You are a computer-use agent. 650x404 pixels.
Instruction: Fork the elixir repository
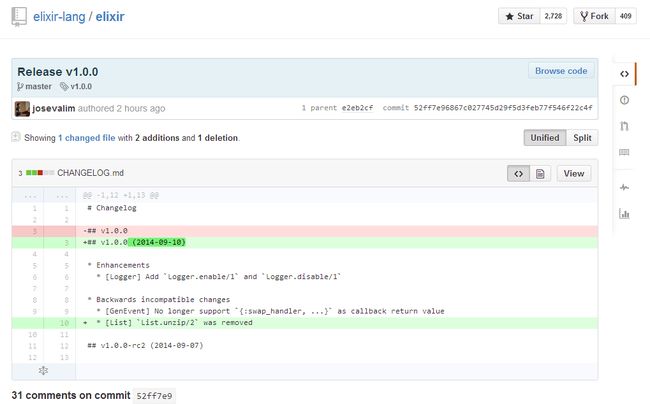point(594,16)
